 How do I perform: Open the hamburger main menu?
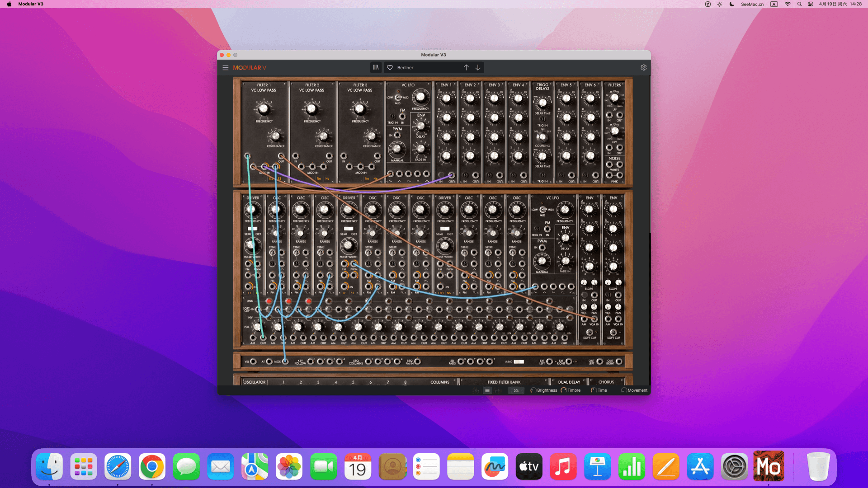(x=225, y=68)
